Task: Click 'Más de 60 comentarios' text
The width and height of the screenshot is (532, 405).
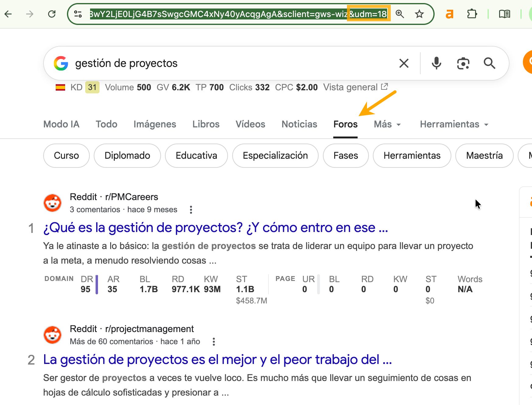Action: pos(111,342)
